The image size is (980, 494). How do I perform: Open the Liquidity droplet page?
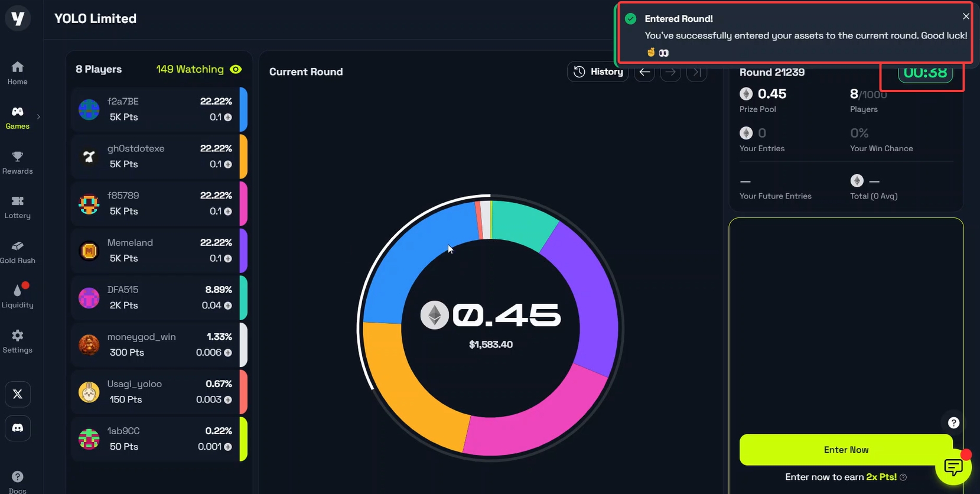point(18,296)
